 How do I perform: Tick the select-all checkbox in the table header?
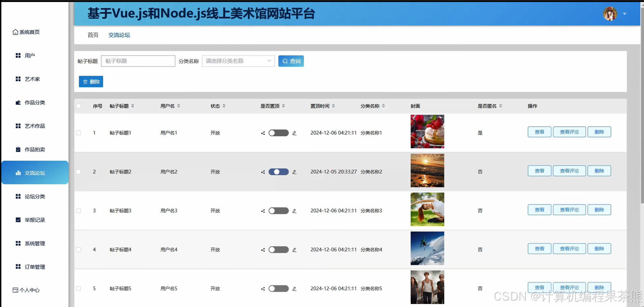(x=79, y=106)
